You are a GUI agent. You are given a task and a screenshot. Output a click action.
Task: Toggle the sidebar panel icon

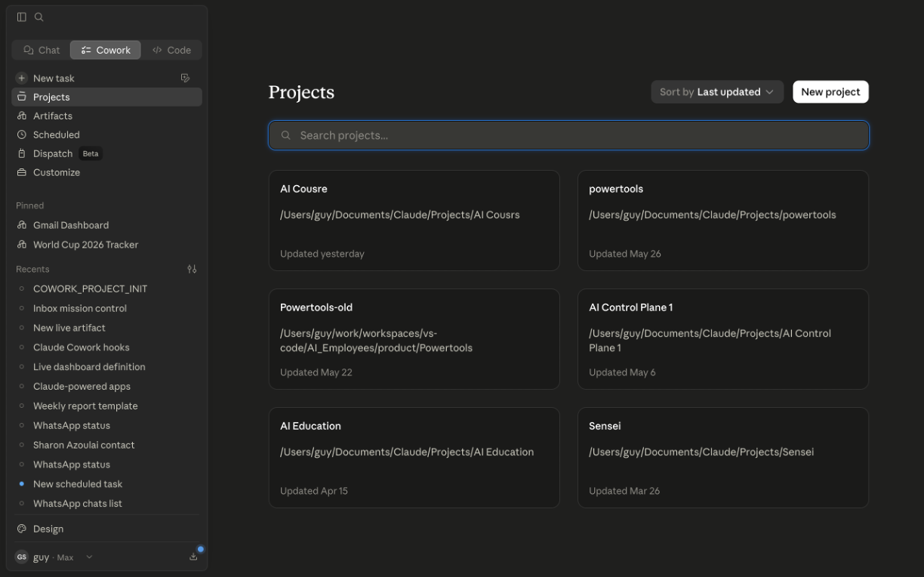click(x=21, y=17)
